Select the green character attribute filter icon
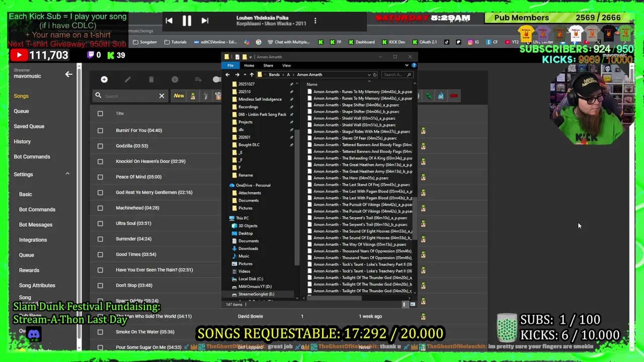The image size is (644, 362). 193,96
